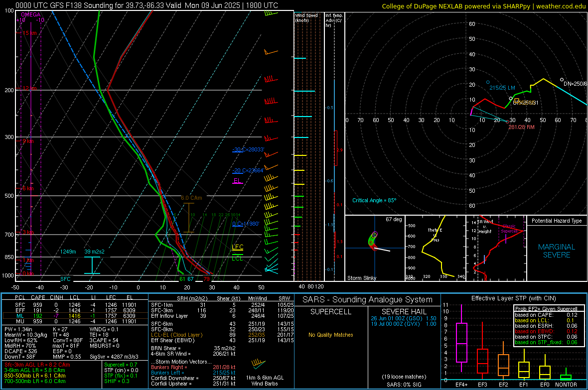Viewport: 588px width, 390px height.
Task: Select the MU parcel row
Action: tap(75, 321)
